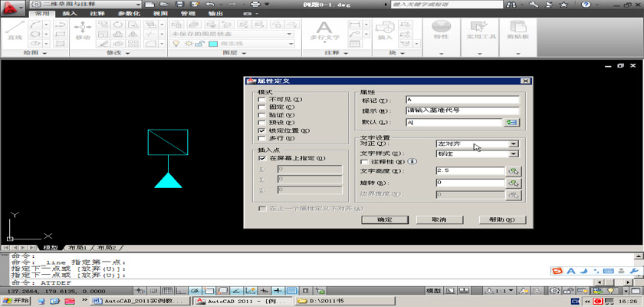This screenshot has width=644, height=307.
Task: Enable the 注释性 annotative checkbox
Action: 363,162
